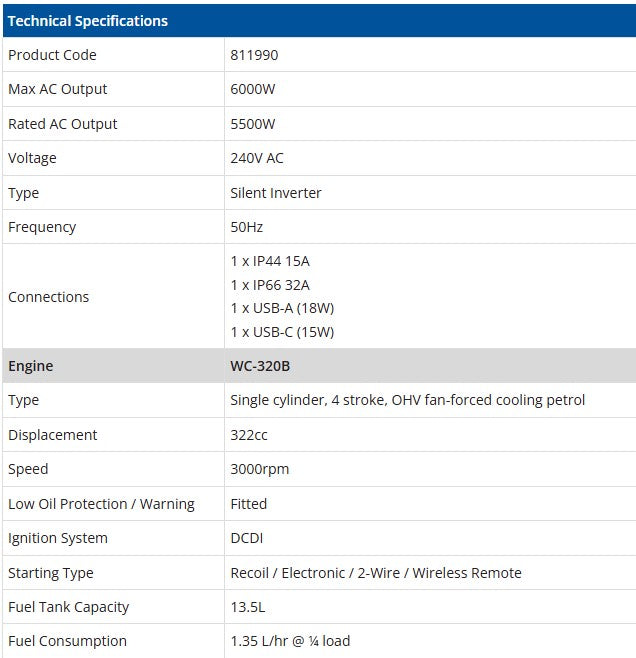Select the Product Code label
The image size is (636, 658).
(52, 55)
